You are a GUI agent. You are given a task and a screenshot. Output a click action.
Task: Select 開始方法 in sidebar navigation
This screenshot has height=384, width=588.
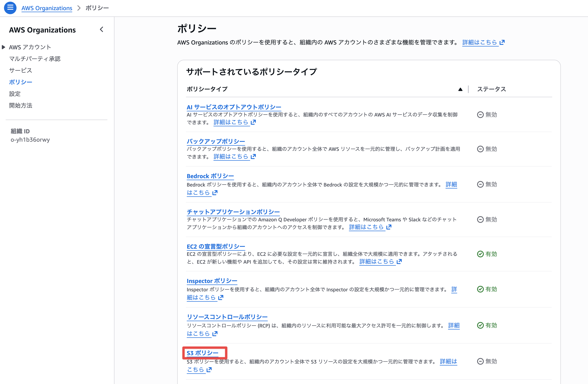click(x=21, y=105)
